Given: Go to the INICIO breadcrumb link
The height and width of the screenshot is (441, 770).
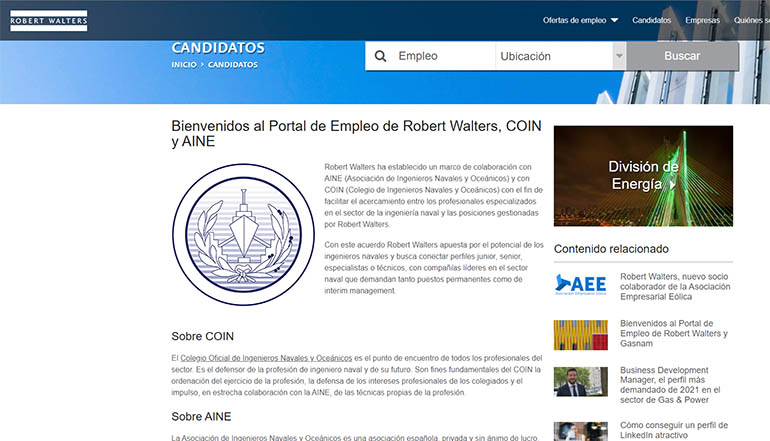Looking at the screenshot, I should [183, 64].
